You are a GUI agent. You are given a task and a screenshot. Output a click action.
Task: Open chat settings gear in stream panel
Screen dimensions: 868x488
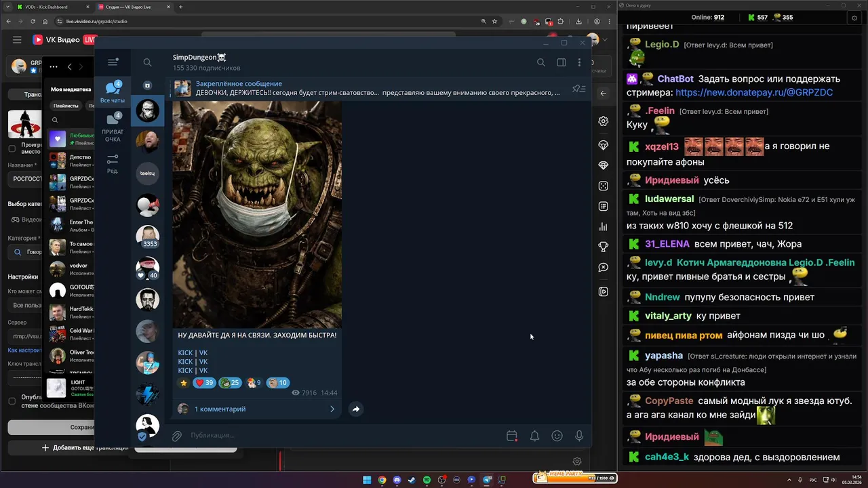603,121
